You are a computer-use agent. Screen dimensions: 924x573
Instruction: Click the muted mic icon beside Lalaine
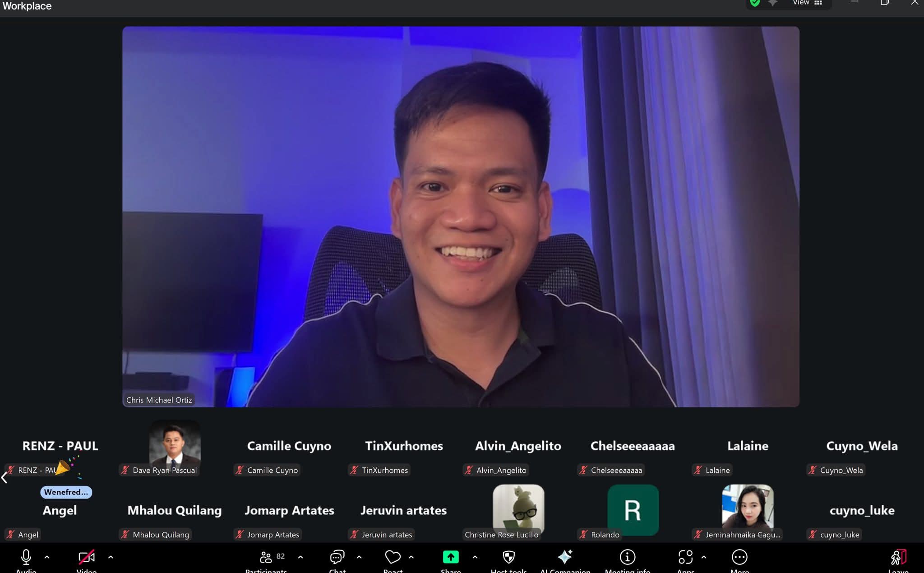point(698,470)
